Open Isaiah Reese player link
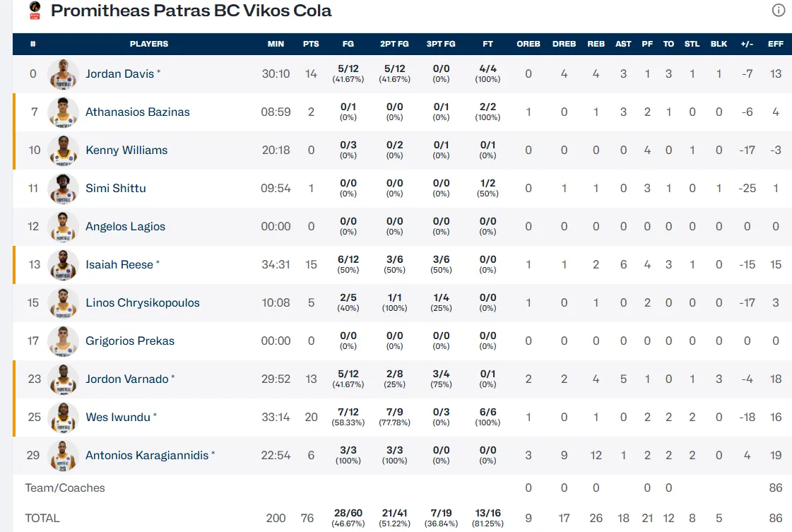The width and height of the screenshot is (792, 532). 119,264
